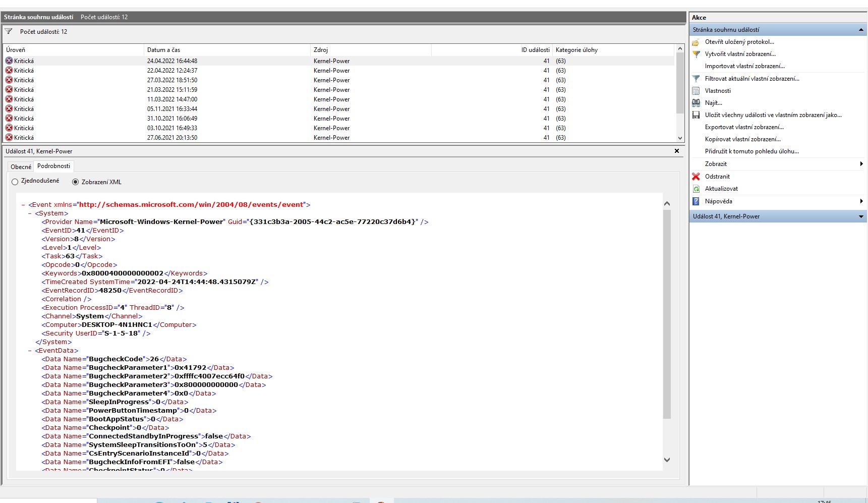Click the red X Odstranit icon

tap(696, 177)
